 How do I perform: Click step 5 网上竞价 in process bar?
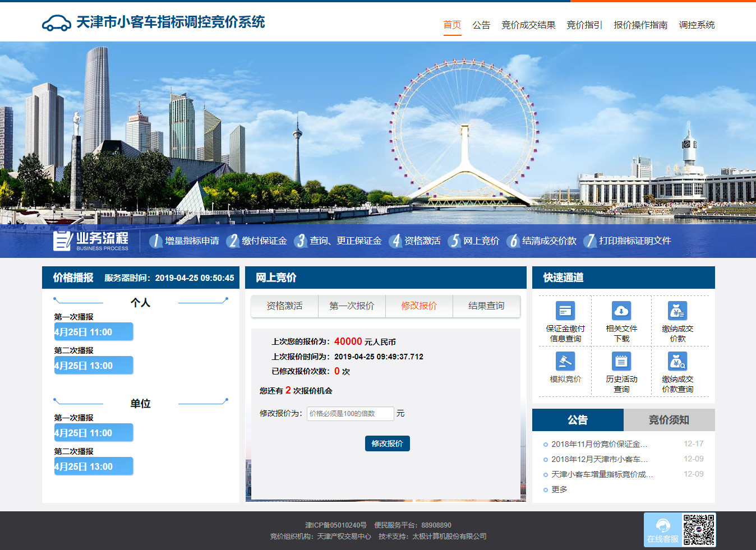point(473,241)
